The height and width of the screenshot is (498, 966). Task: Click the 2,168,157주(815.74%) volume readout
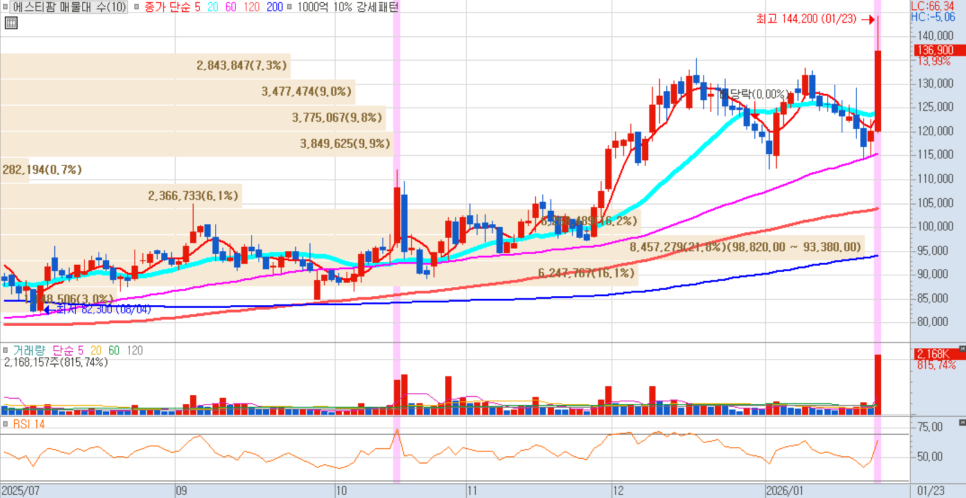[x=55, y=362]
